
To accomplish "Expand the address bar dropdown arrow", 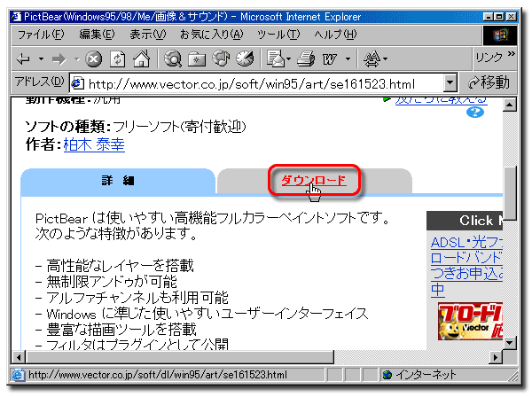I will (450, 82).
